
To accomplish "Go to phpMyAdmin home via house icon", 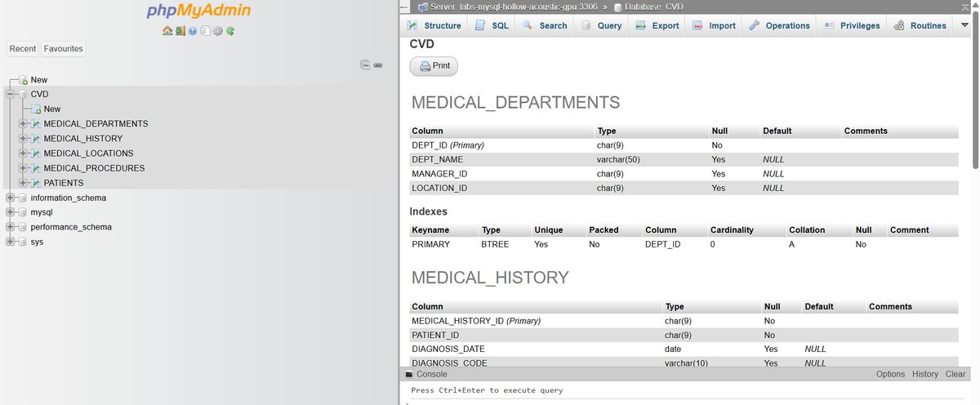I will [x=167, y=31].
